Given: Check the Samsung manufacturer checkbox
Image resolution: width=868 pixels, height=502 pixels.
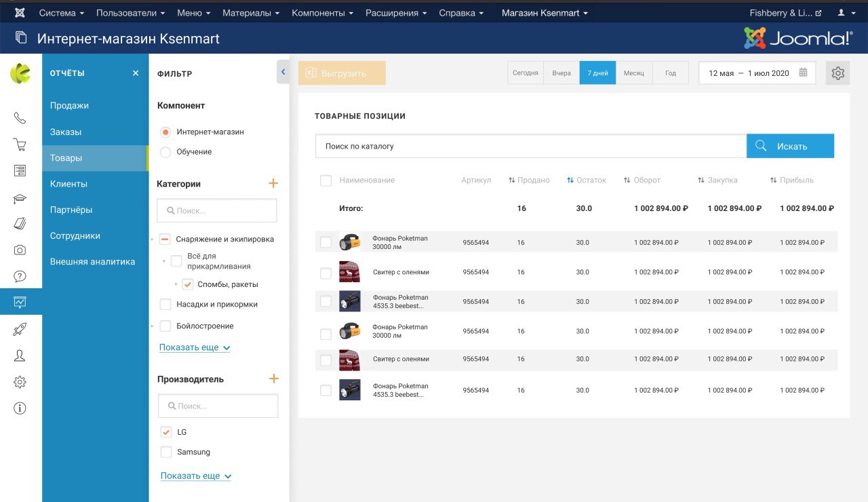Looking at the screenshot, I should click(166, 452).
